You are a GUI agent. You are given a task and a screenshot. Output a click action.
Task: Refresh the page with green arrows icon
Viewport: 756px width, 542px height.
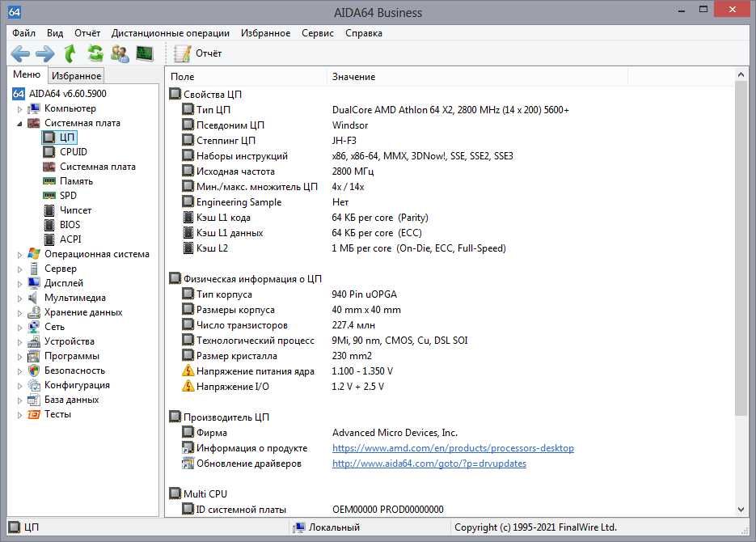[95, 53]
